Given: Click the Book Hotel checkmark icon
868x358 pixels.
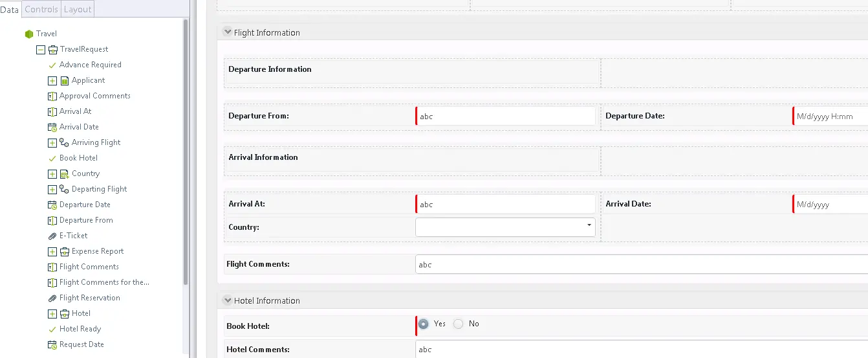Looking at the screenshot, I should coord(52,158).
